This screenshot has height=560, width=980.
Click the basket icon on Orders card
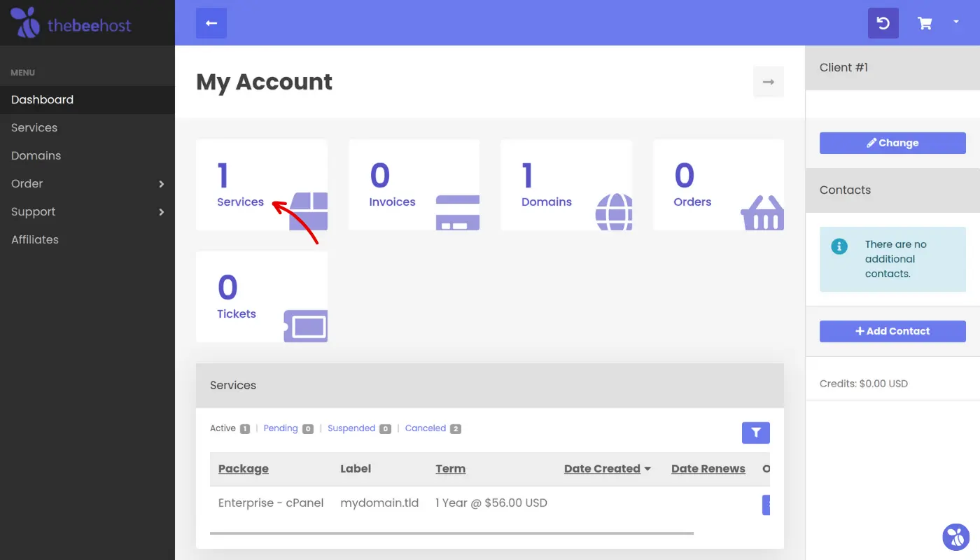pos(762,213)
